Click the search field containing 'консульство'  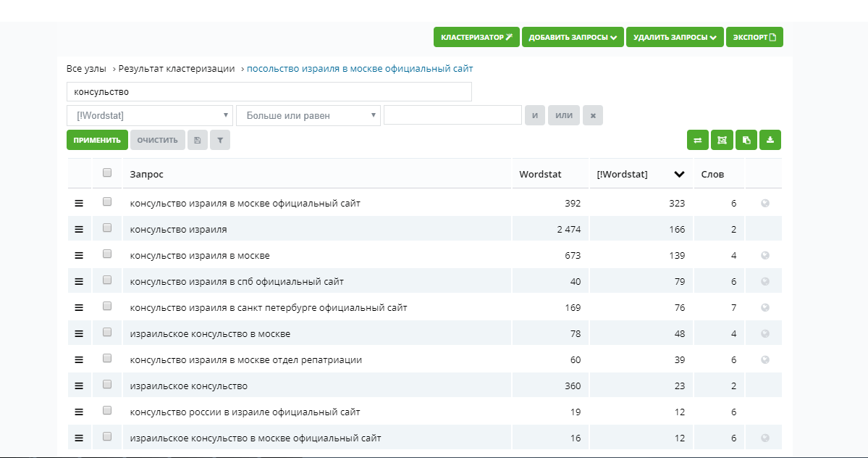point(269,92)
